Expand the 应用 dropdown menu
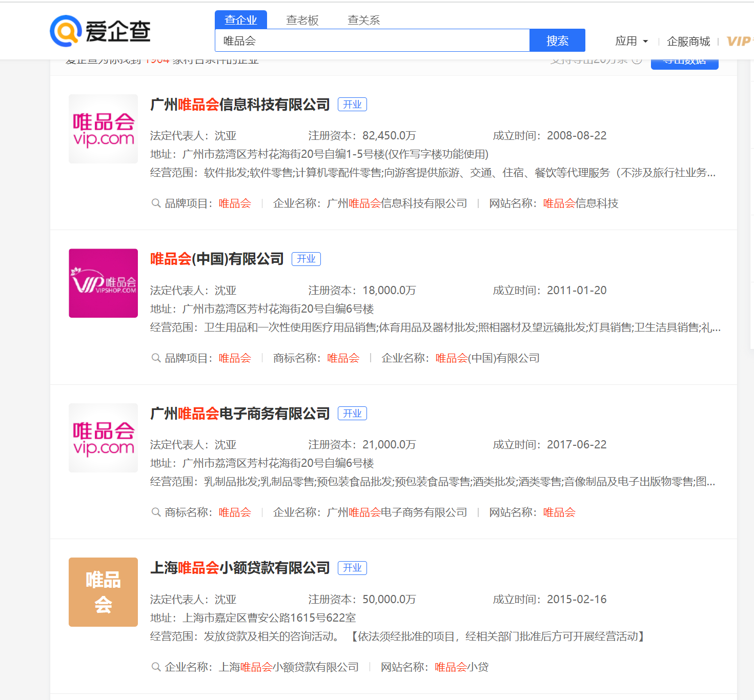Viewport: 754px width, 700px height. coord(631,41)
